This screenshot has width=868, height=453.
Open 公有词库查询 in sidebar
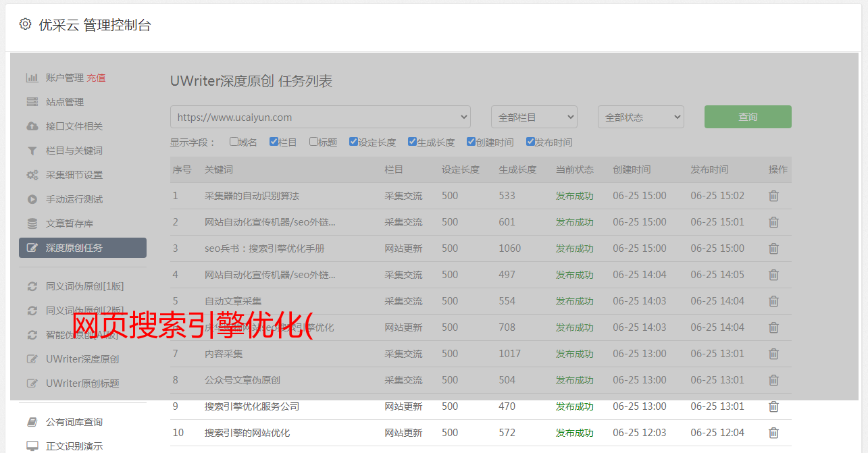[x=74, y=422]
